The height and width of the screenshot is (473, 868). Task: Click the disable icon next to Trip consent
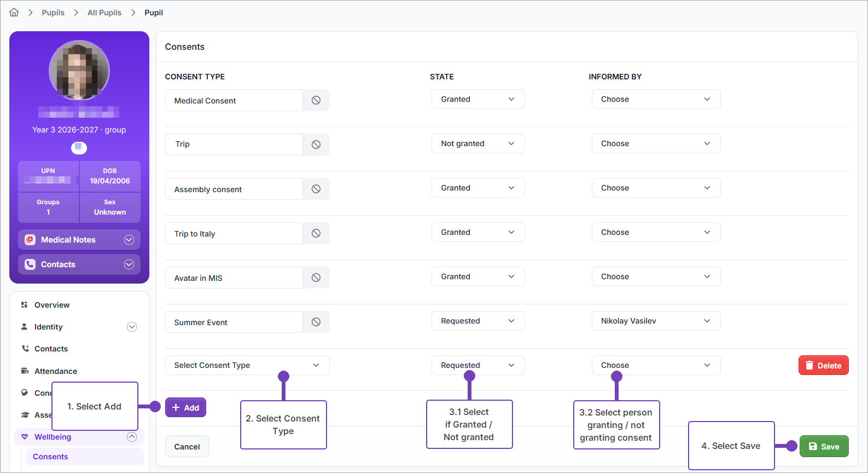[316, 145]
